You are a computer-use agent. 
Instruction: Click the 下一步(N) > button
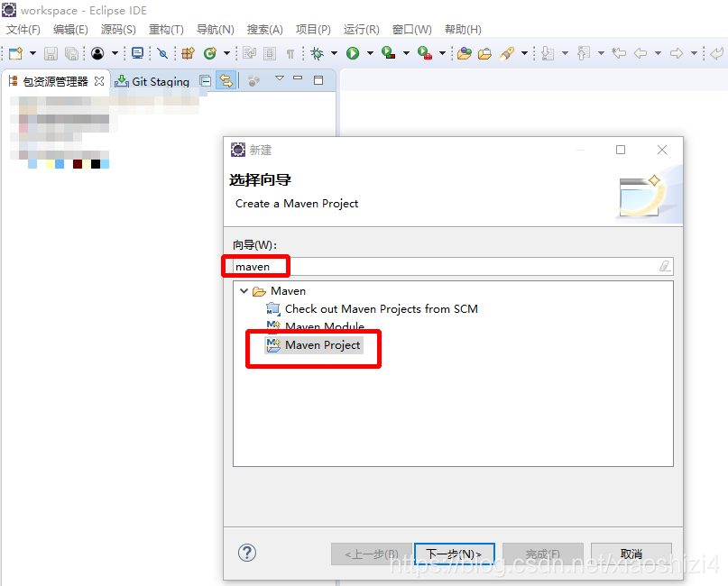[454, 554]
